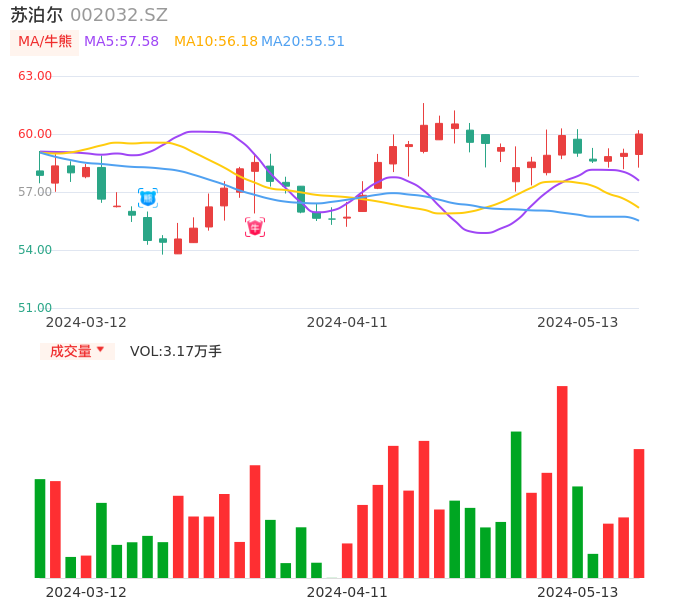This screenshot has width=686, height=606.
Task: Click the 2024-05-13 date under volume chart
Action: point(578,592)
